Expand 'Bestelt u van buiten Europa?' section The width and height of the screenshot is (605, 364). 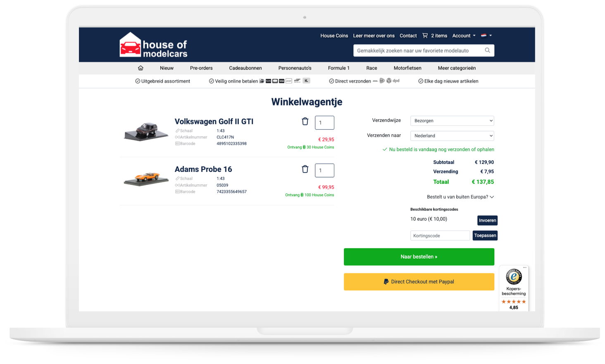tap(460, 197)
